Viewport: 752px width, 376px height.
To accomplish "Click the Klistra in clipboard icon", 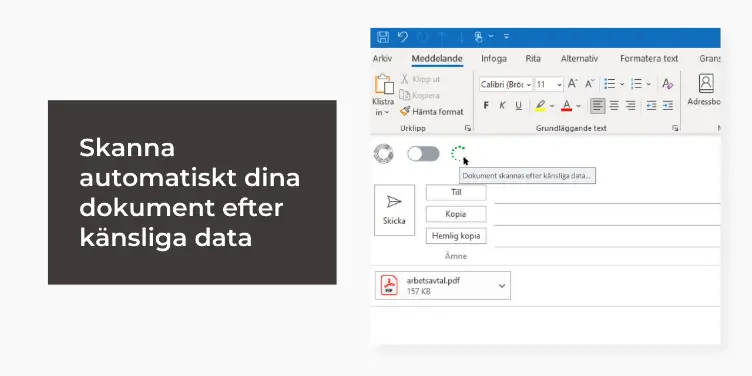I will point(384,84).
